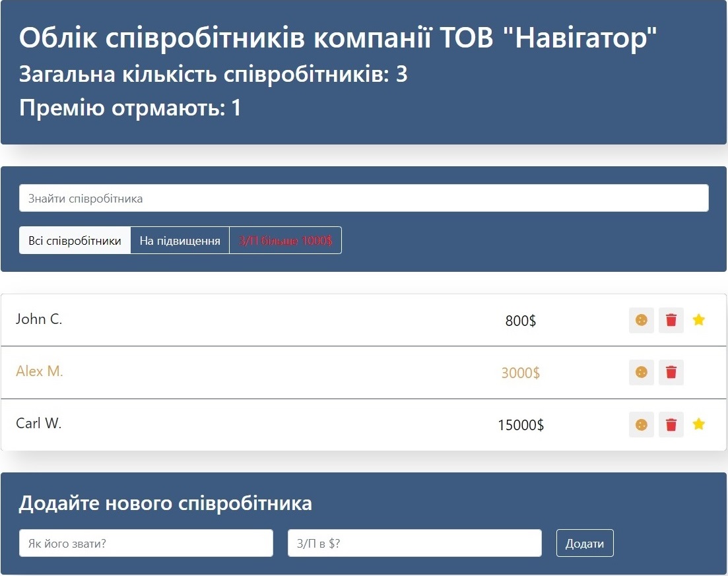Focus the "Знайти співробітника" search field

click(x=364, y=198)
